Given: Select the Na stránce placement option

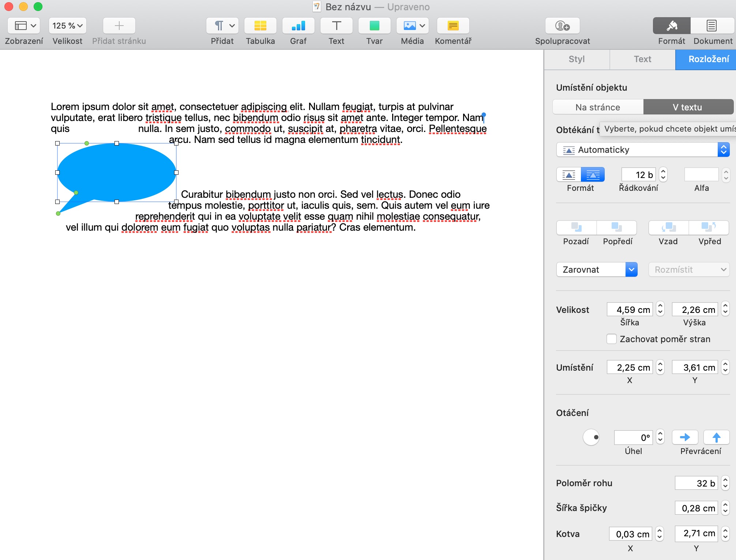Looking at the screenshot, I should (x=598, y=107).
